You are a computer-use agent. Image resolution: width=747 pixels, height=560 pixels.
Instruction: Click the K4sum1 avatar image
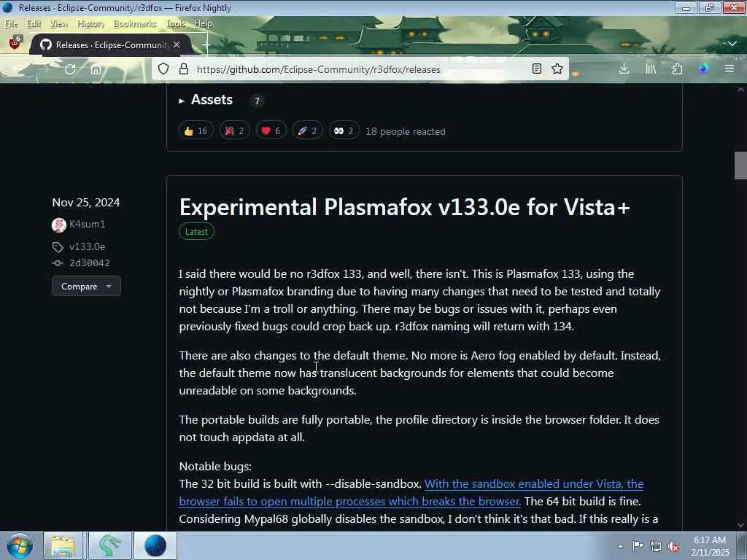tap(59, 225)
